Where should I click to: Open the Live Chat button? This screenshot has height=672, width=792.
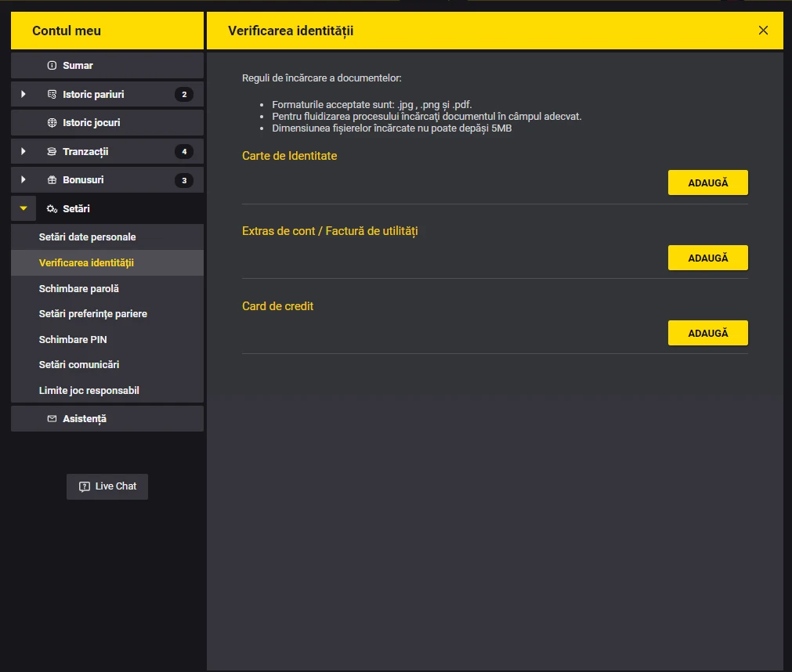coord(107,486)
